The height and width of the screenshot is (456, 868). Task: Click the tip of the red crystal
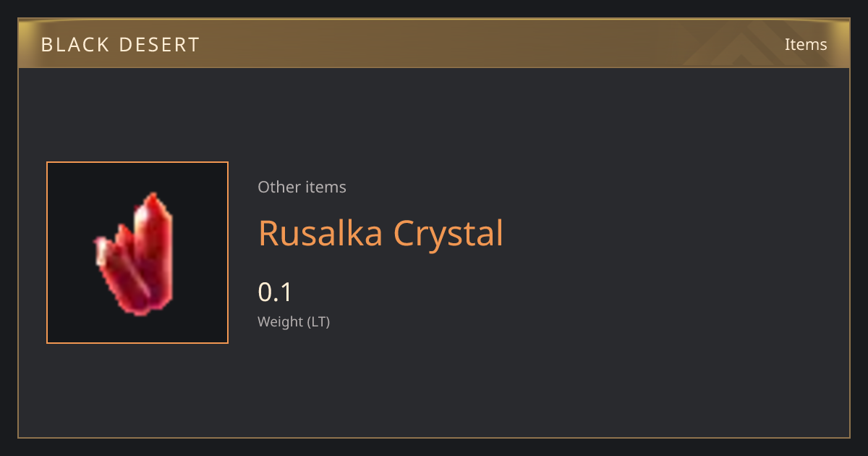pyautogui.click(x=153, y=196)
